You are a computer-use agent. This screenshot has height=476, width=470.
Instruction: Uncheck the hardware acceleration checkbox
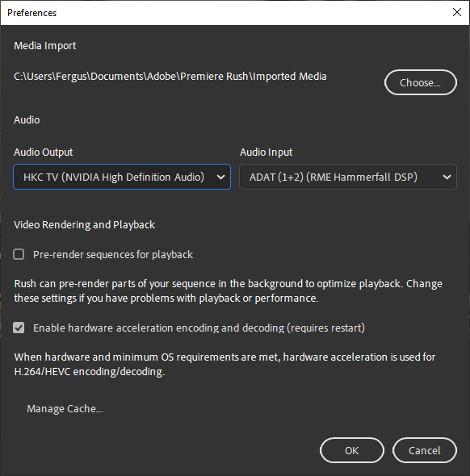[x=19, y=328]
